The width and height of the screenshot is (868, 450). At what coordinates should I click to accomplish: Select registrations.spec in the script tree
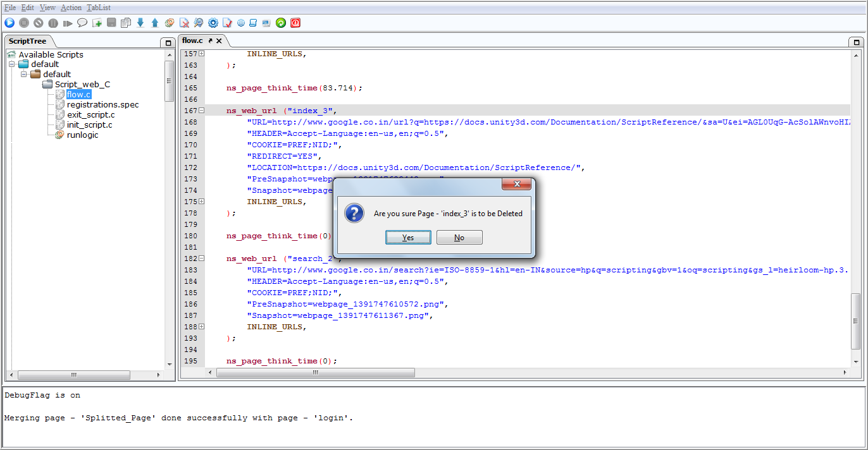coord(102,105)
